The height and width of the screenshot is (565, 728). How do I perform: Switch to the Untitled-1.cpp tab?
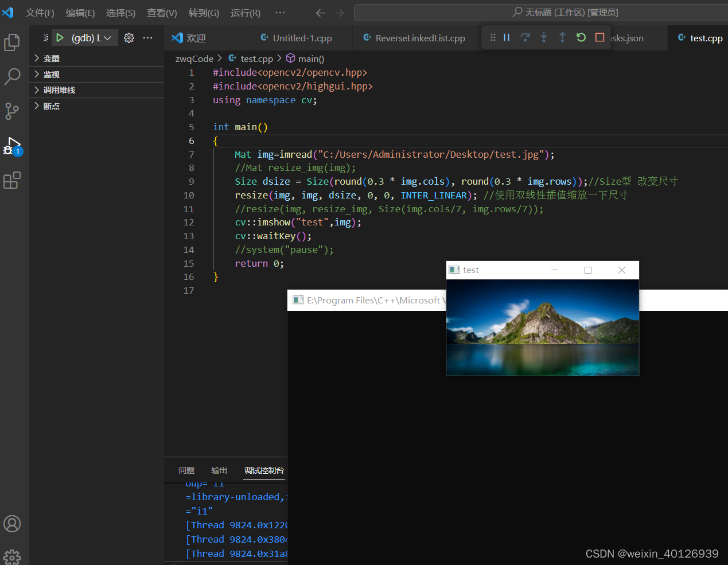302,38
